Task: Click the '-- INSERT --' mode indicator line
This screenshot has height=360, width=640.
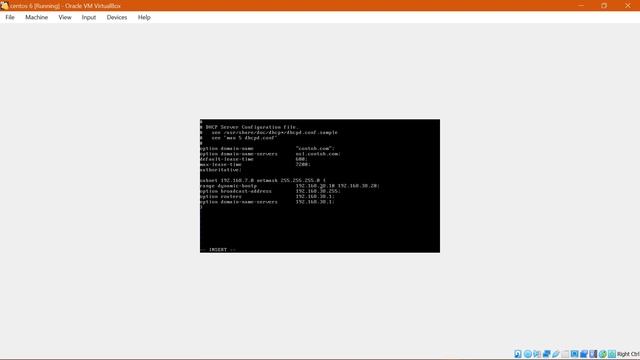Action: tap(218, 249)
